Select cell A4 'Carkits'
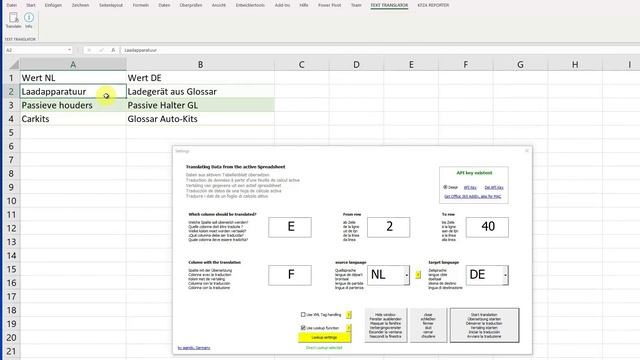Viewport: 640px width, 360px height. (73, 119)
